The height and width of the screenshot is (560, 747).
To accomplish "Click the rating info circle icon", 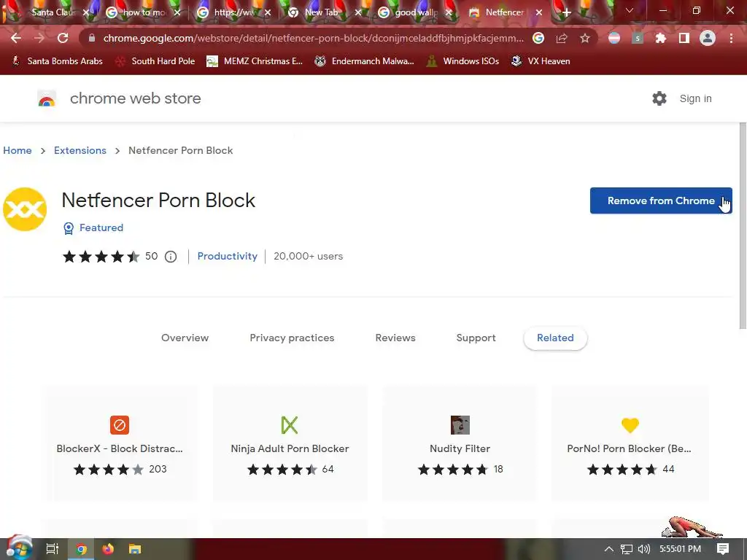I will [171, 257].
